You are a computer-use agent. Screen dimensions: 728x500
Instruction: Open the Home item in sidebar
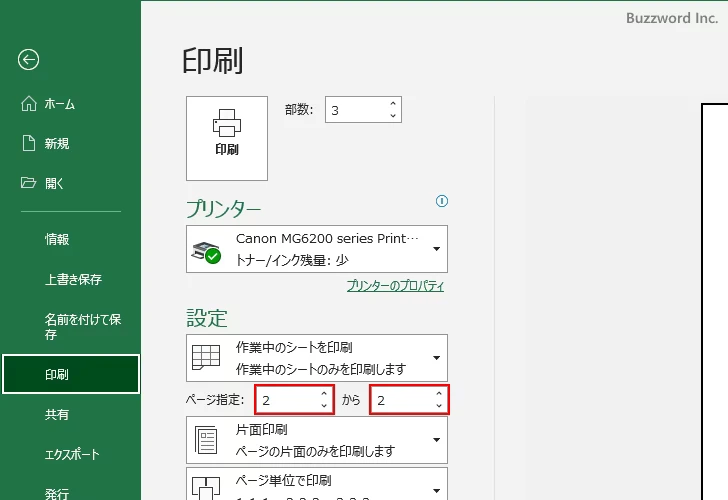click(60, 104)
